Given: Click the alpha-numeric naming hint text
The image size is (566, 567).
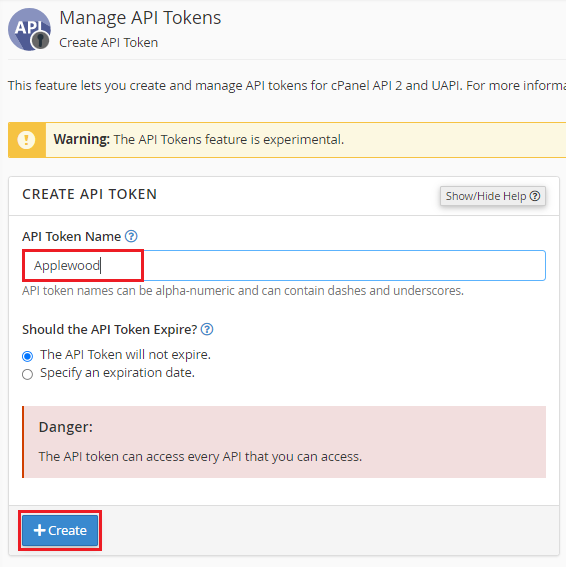Looking at the screenshot, I should click(x=243, y=291).
